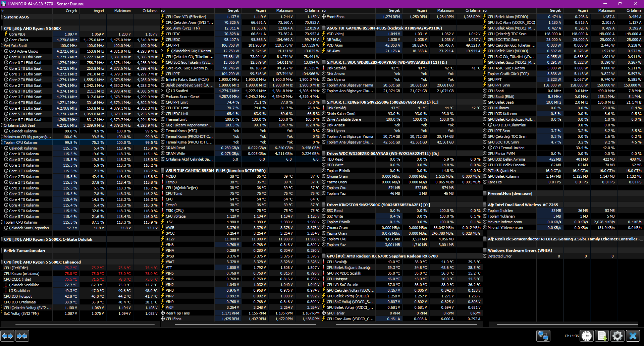Click the thermometer icon beside MOBO
This screenshot has height=346, width=644.
click(x=163, y=176)
